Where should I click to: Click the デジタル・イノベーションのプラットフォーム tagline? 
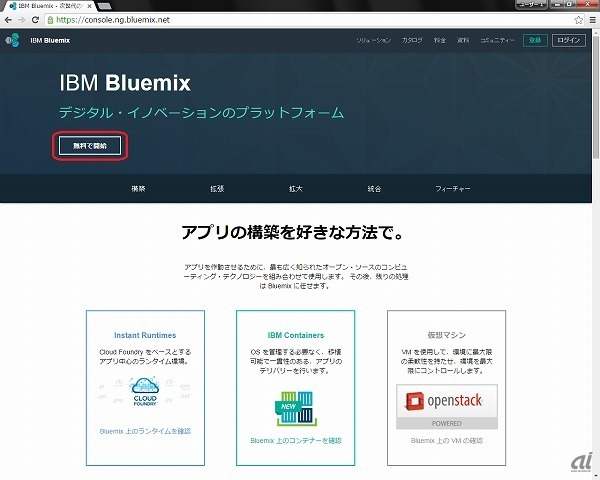[202, 113]
